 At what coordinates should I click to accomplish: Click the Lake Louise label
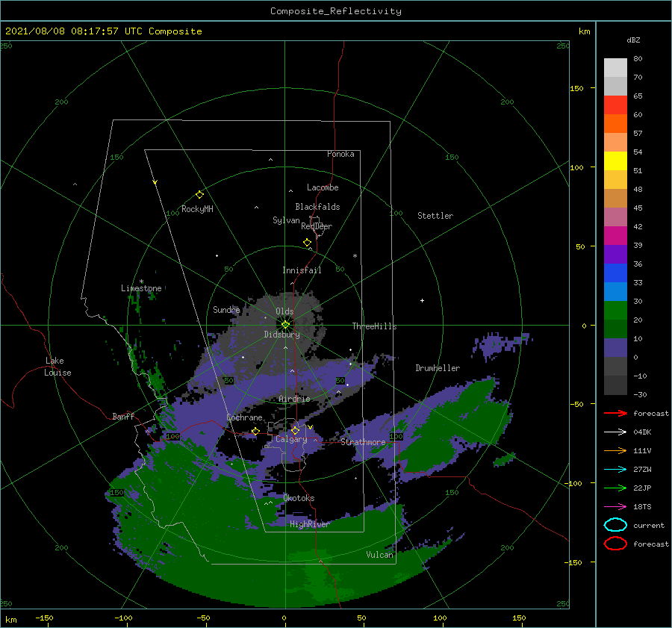pyautogui.click(x=57, y=367)
